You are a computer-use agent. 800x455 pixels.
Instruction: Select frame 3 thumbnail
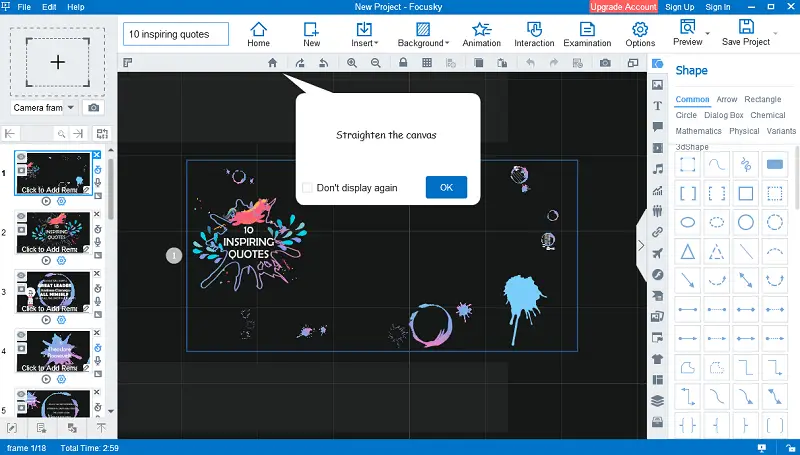[x=54, y=291]
